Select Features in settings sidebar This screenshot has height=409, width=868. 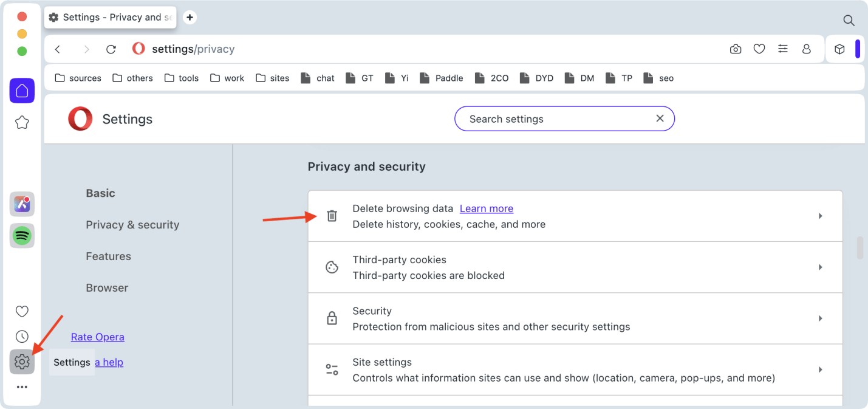pos(108,256)
